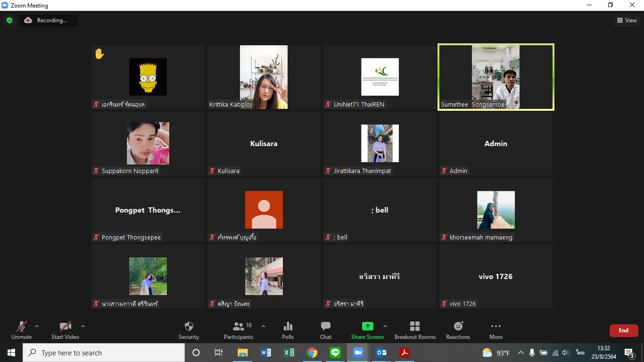
Task: Open the Polls panel
Action: (x=288, y=330)
